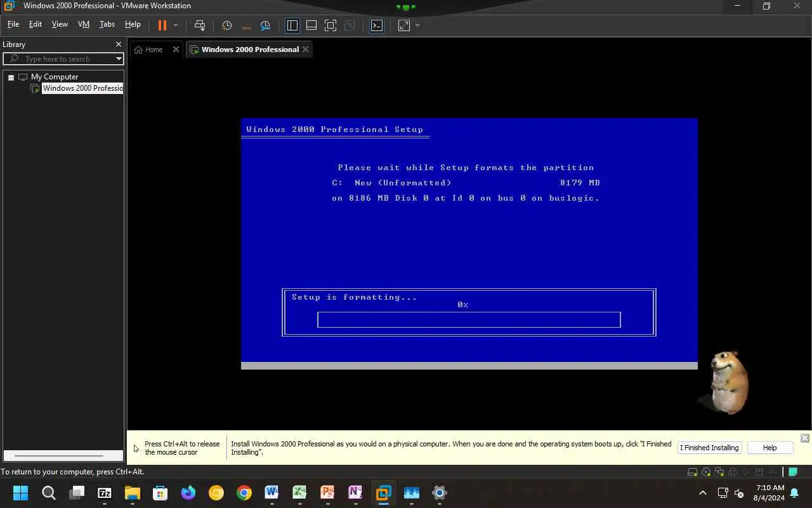
Task: Open the stretch display dropdown arrow
Action: point(417,25)
